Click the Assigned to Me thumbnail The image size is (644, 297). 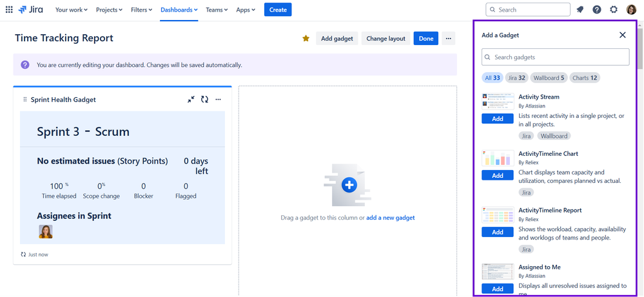[x=498, y=271]
